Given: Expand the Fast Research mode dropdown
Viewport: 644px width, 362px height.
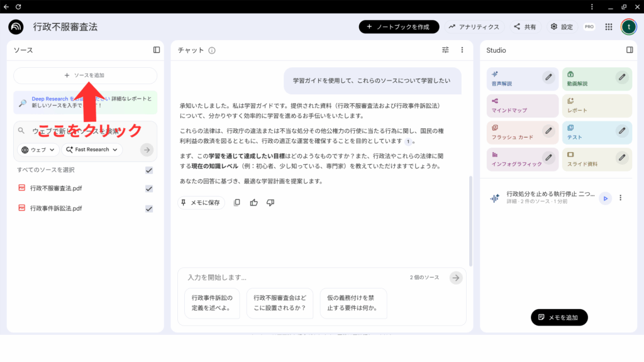Looking at the screenshot, I should tap(92, 150).
